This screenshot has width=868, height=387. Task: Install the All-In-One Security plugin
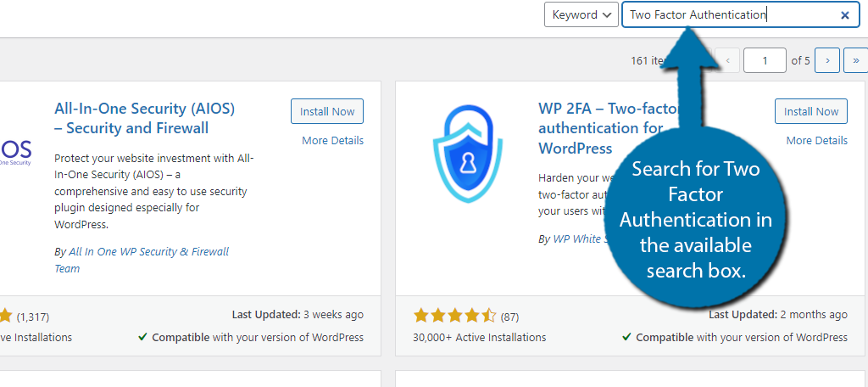(x=327, y=111)
